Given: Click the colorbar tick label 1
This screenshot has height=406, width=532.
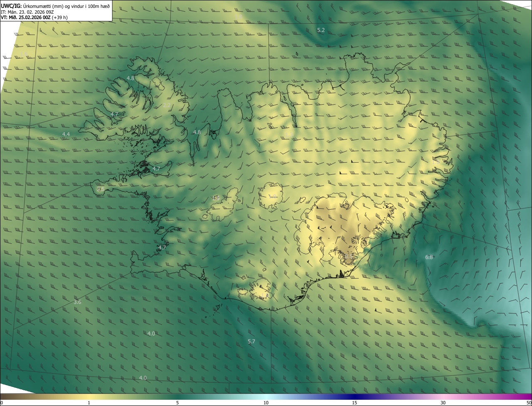Looking at the screenshot, I should [x=89, y=403].
